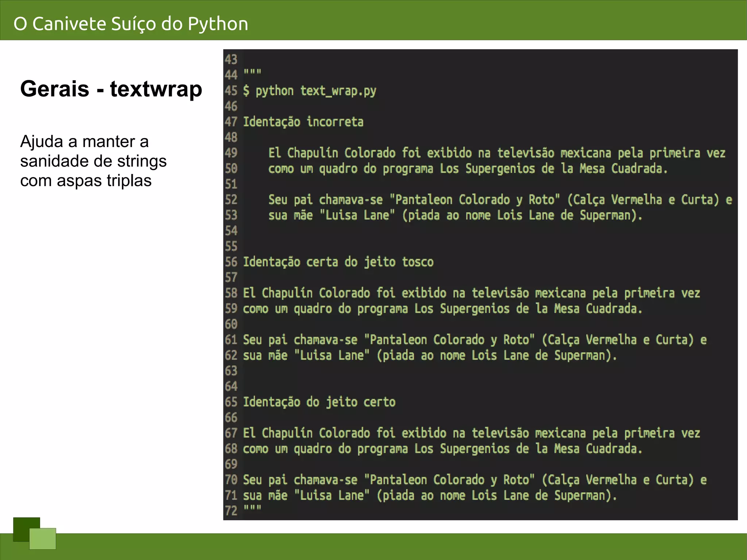Click line 59 'como um quadro do programa'
Screen dimensions: 747x560
point(325,309)
